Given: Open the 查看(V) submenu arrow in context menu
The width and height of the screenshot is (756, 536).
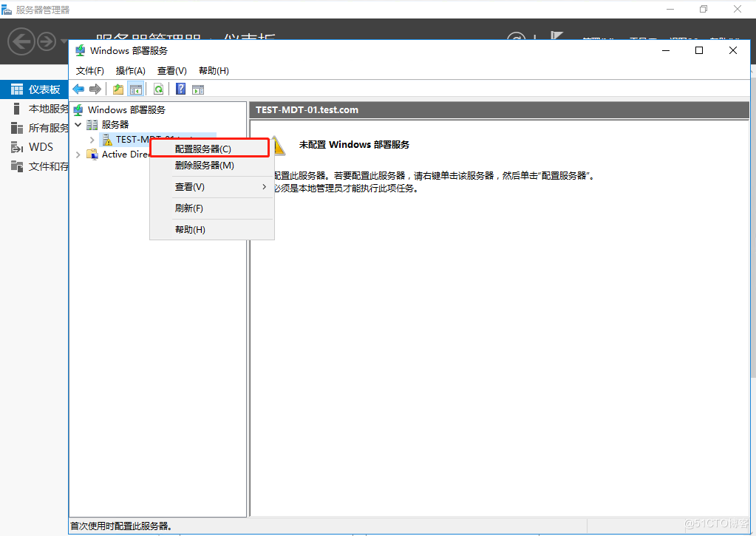Looking at the screenshot, I should [265, 187].
